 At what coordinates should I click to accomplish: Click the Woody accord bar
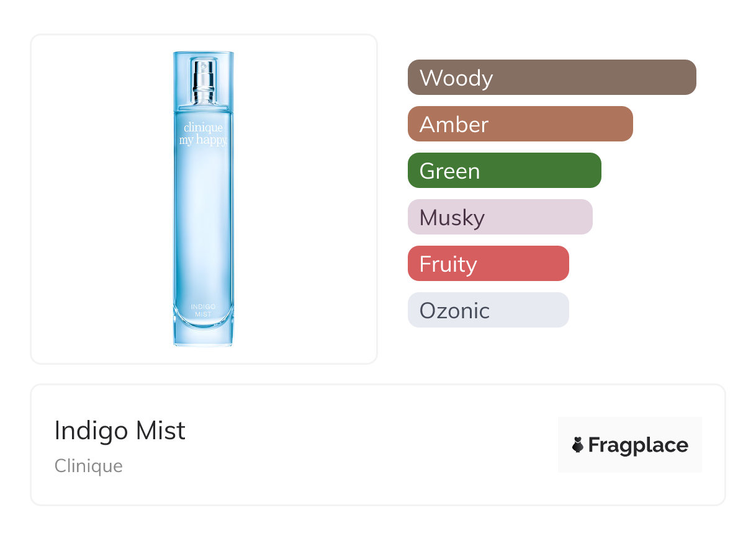pyautogui.click(x=552, y=78)
